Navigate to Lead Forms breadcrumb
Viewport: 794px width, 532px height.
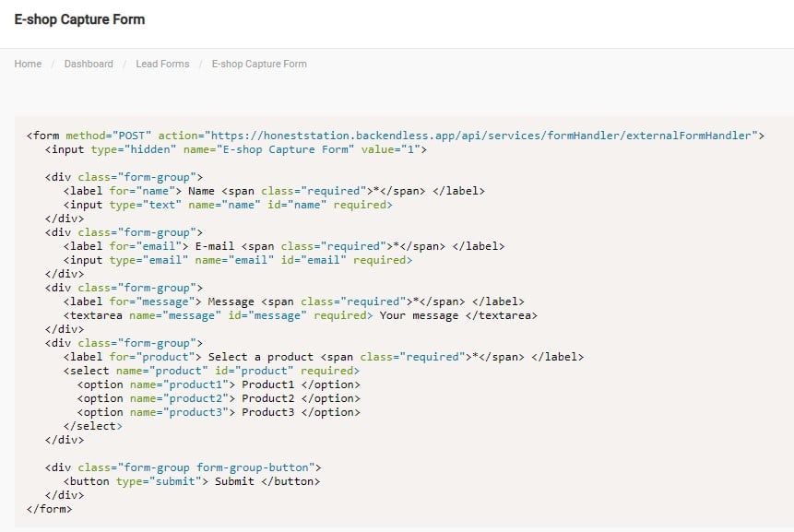pos(162,64)
